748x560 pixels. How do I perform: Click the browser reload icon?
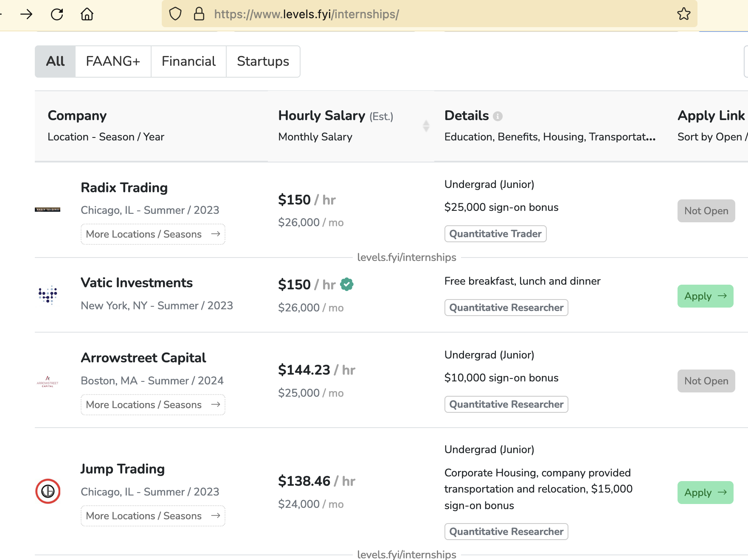(x=57, y=14)
